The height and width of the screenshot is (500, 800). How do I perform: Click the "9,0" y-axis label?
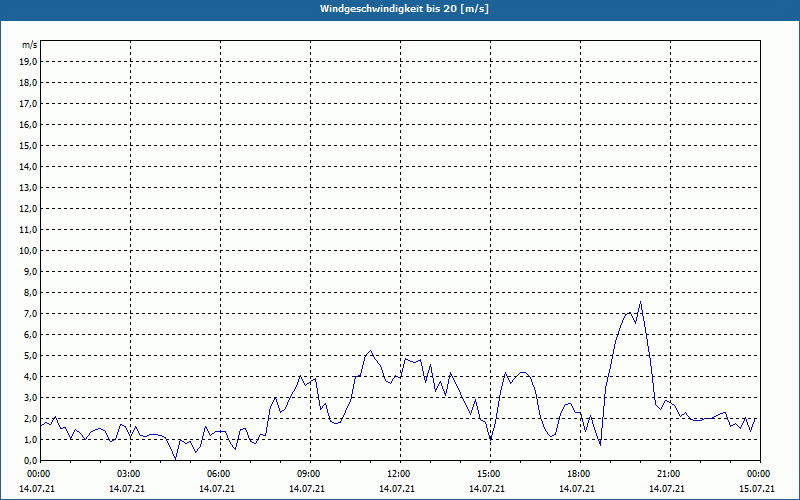[30, 271]
